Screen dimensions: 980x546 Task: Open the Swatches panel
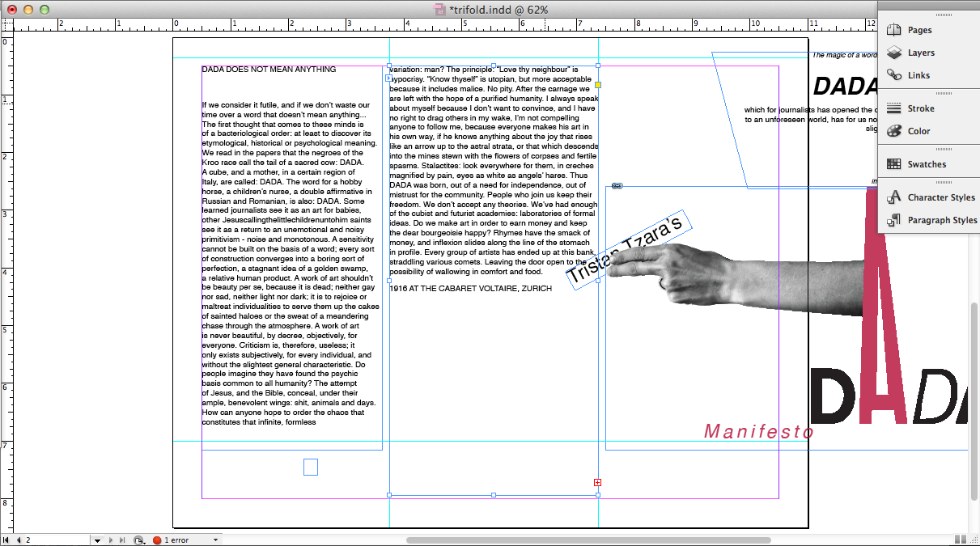point(926,164)
